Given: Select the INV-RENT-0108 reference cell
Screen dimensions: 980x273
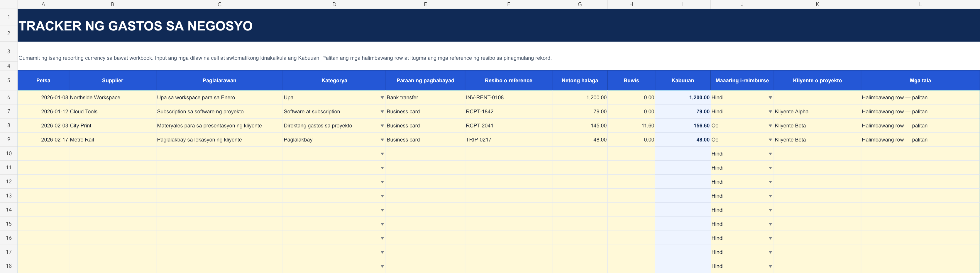Looking at the screenshot, I should coord(508,98).
